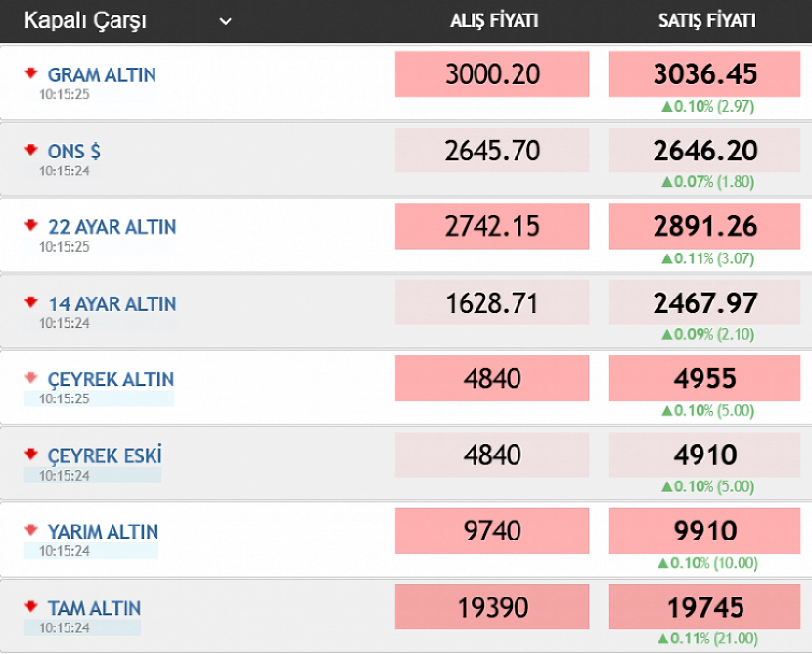
Task: Click ONS $ selling price 2646.20
Action: [x=704, y=151]
